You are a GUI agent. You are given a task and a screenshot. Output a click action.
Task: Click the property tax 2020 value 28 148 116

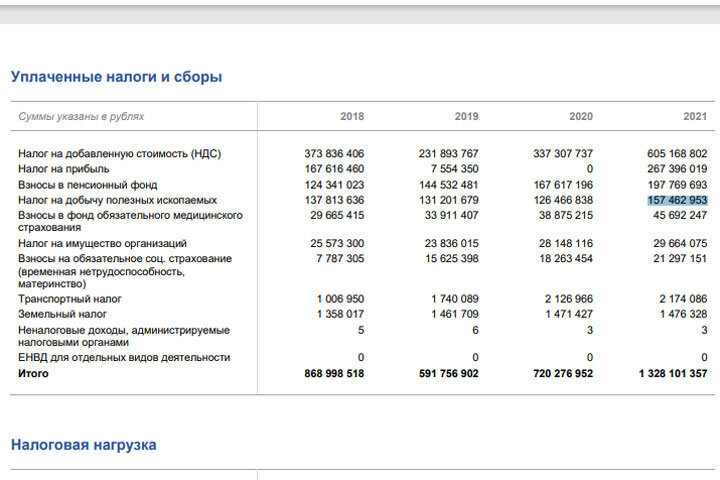click(566, 243)
